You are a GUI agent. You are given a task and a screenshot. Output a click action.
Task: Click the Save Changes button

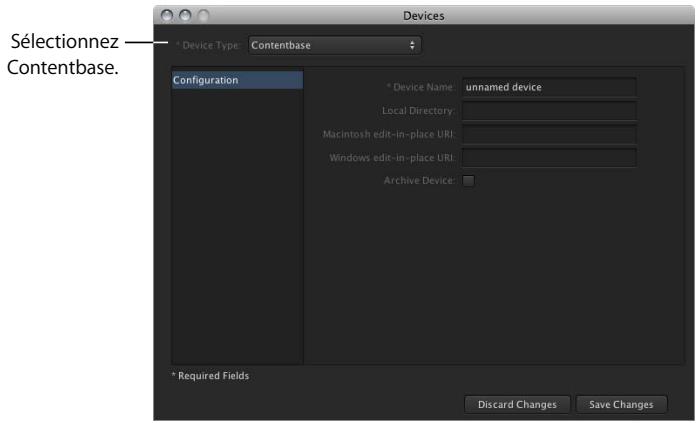click(x=621, y=404)
